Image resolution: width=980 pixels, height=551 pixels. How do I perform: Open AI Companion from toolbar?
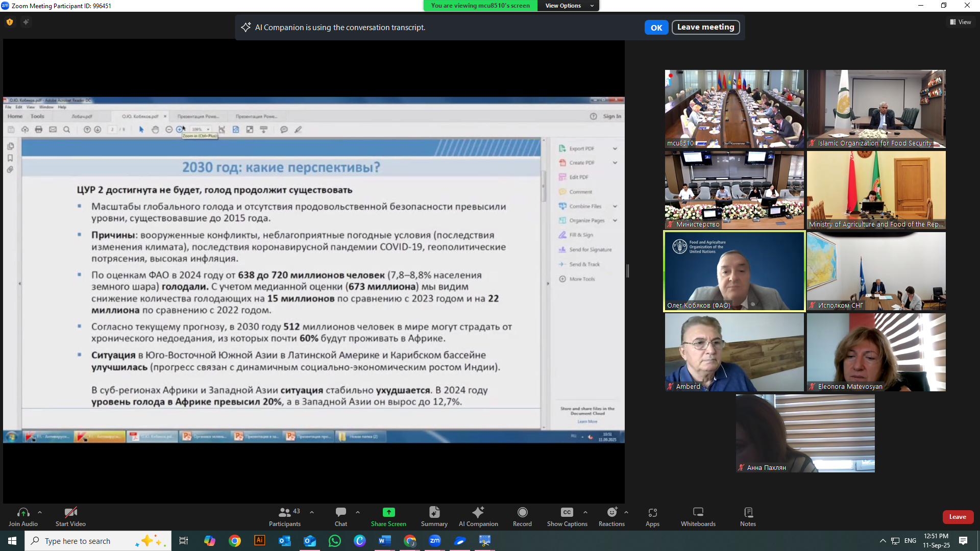(478, 513)
